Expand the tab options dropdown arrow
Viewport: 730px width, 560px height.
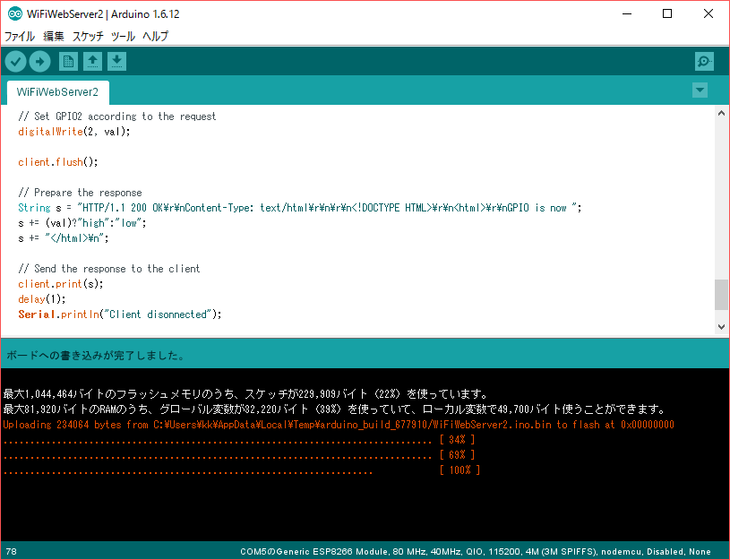point(700,90)
